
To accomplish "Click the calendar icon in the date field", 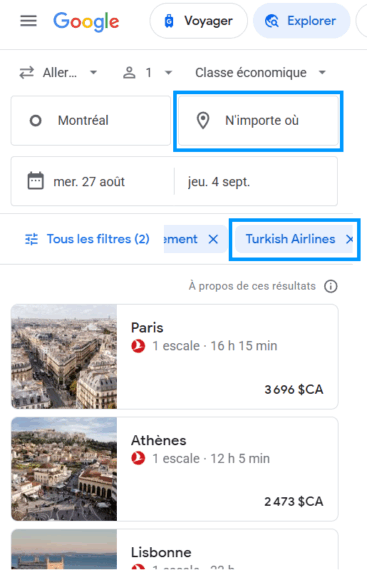I will tap(36, 180).
